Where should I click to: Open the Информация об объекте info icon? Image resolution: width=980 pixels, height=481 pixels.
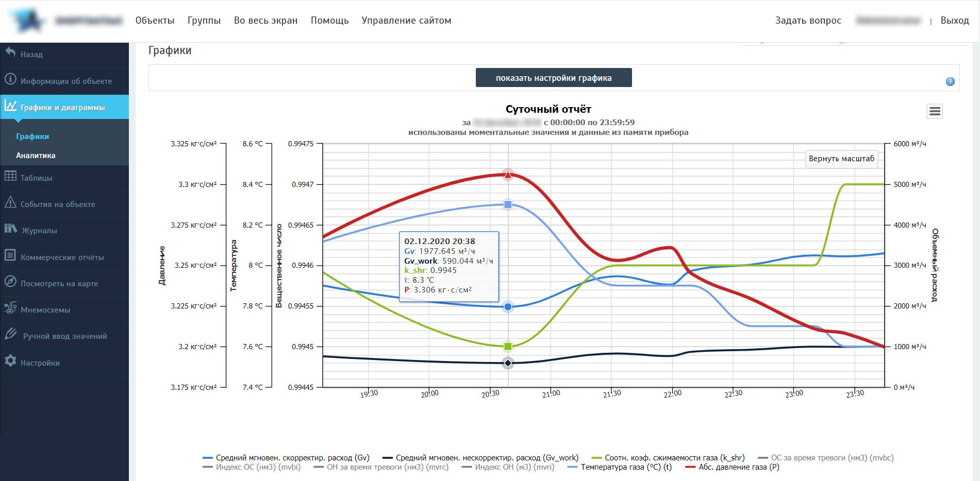10,80
